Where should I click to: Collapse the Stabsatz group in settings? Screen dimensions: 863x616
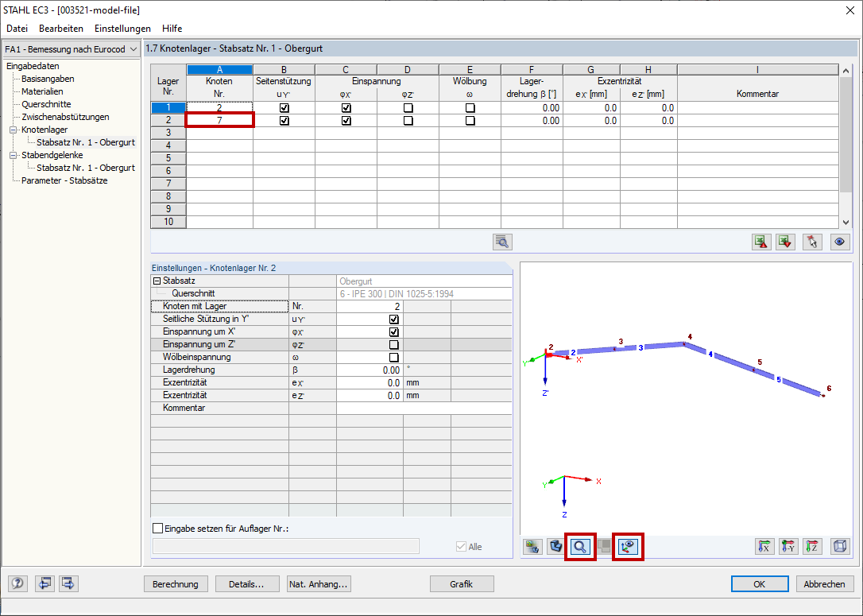(157, 281)
